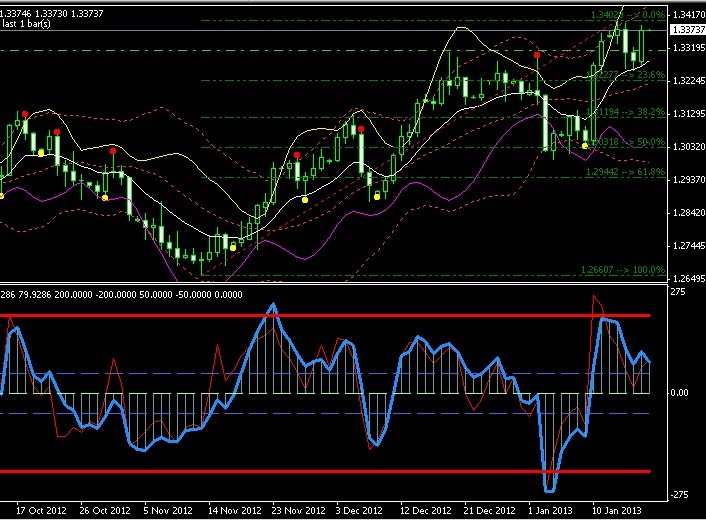Click the red signal dot near 1 Jan 2013

(x=537, y=55)
